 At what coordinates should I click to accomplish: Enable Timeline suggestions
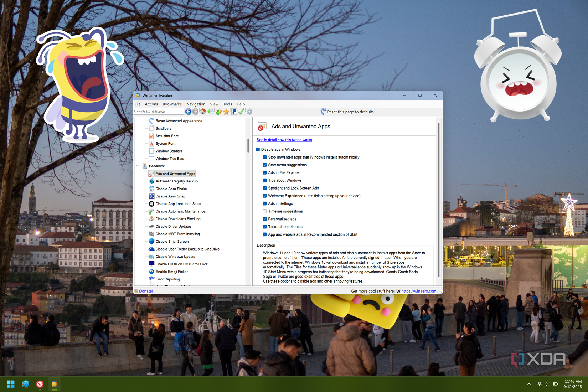click(265, 211)
